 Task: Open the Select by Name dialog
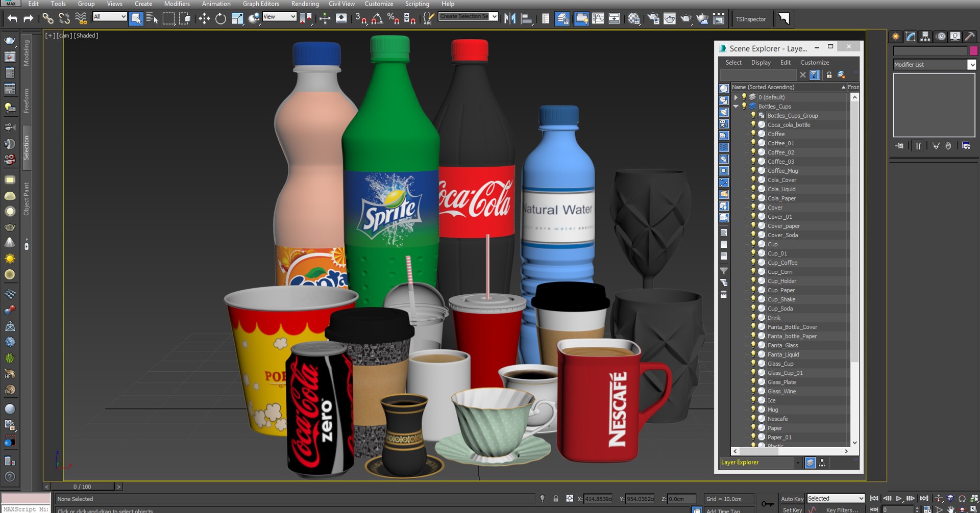pos(152,19)
